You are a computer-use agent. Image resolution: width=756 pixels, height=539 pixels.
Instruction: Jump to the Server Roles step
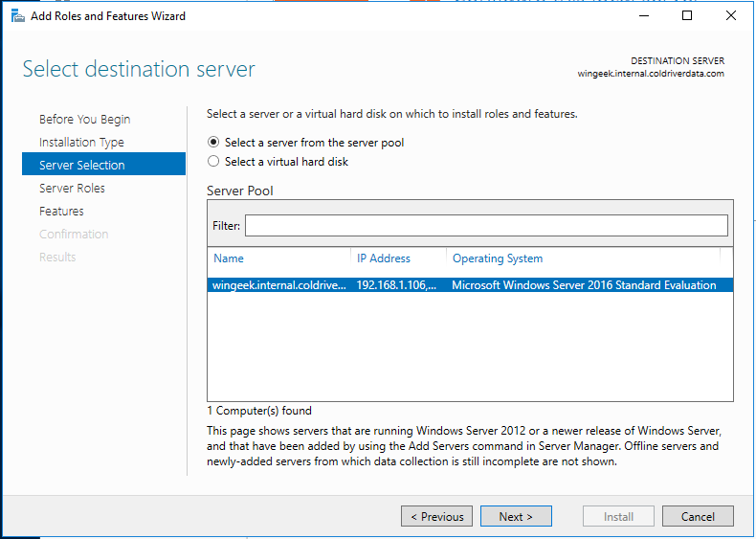pyautogui.click(x=72, y=189)
